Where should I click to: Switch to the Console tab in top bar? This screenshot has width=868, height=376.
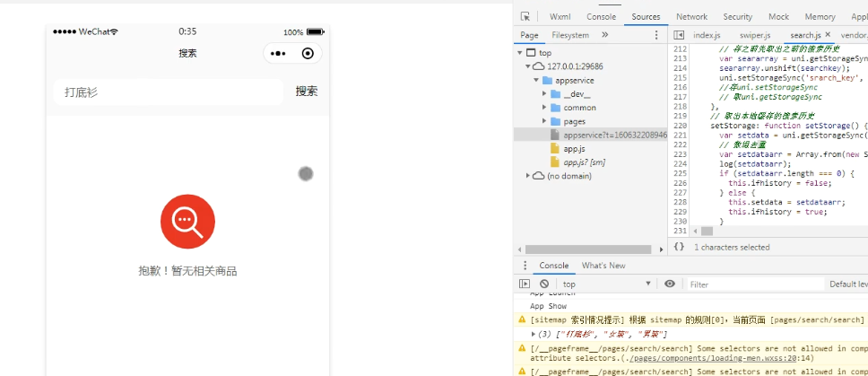point(601,17)
